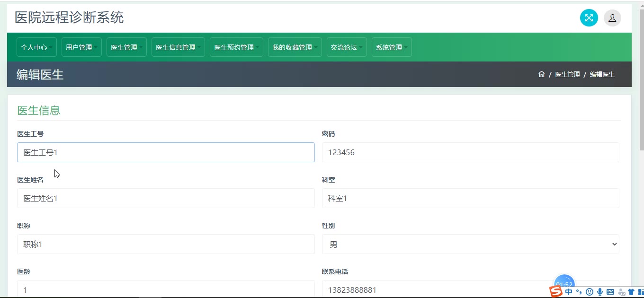Open Sogou skin shirt icon
This screenshot has height=298, width=644.
click(x=631, y=292)
